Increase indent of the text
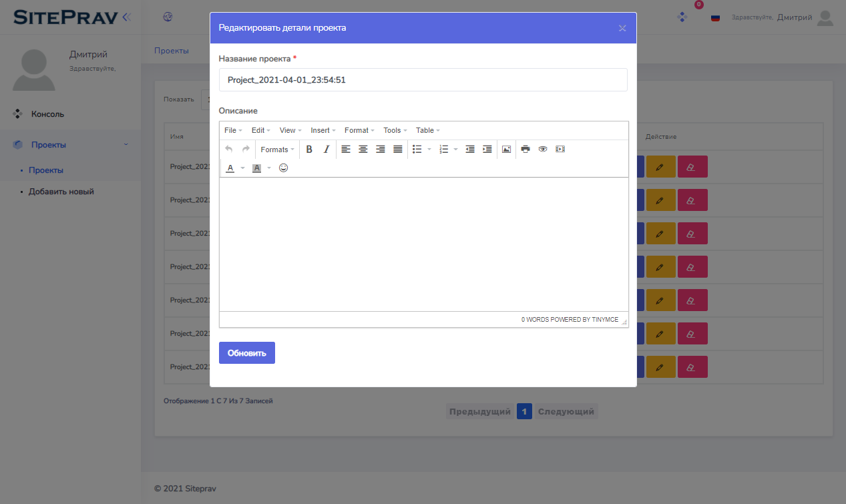 (487, 150)
